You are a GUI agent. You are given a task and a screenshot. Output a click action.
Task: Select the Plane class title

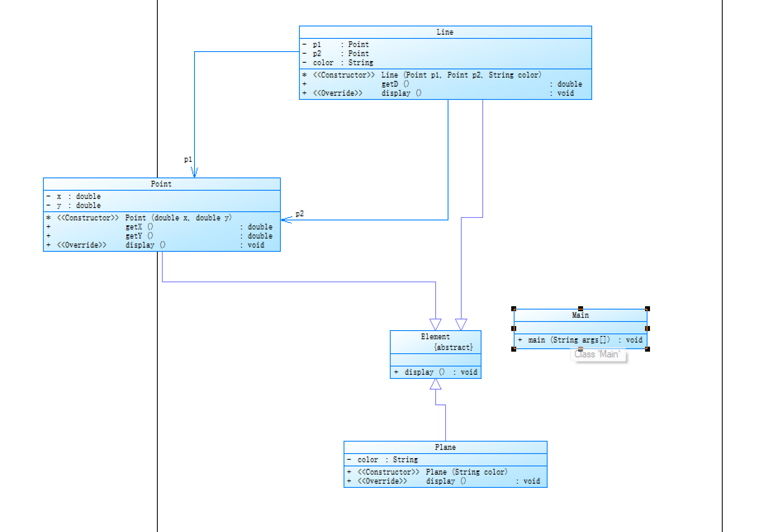click(x=445, y=447)
